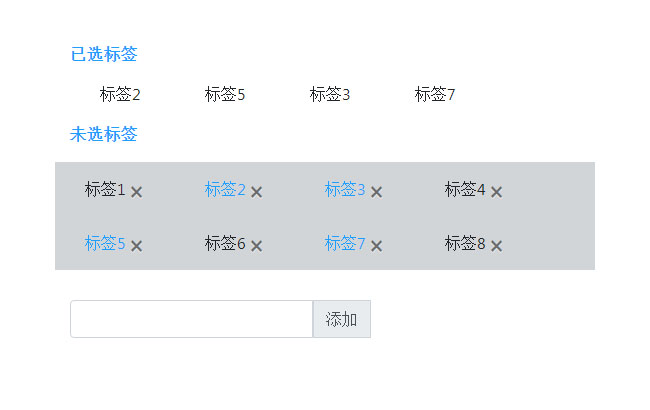Remove 标签6 using its X icon
This screenshot has width=650, height=410.
click(257, 246)
